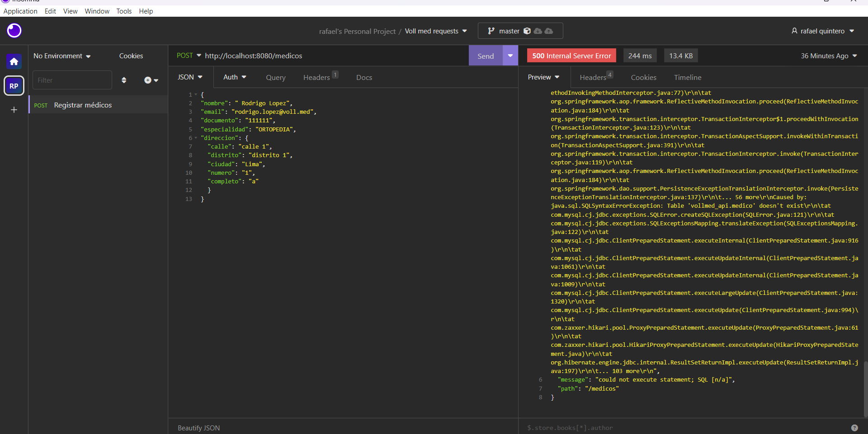
Task: Open the Tools menu
Action: point(124,11)
